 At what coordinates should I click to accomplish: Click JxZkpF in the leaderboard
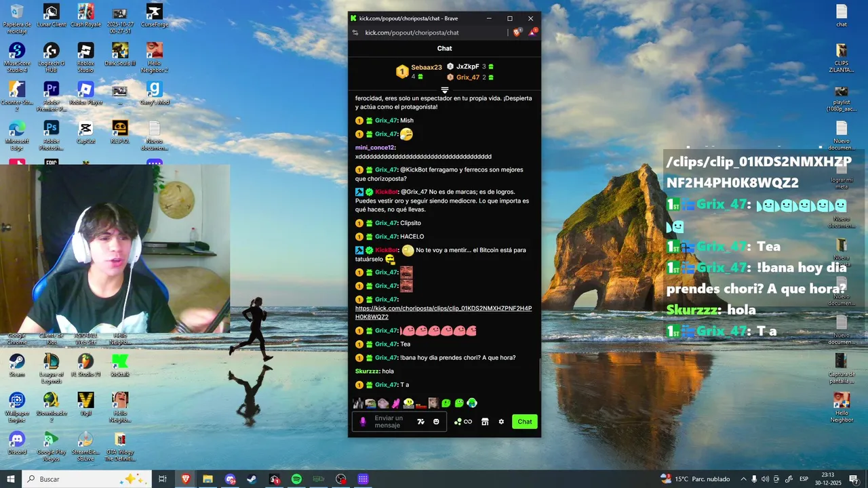pyautogui.click(x=467, y=66)
